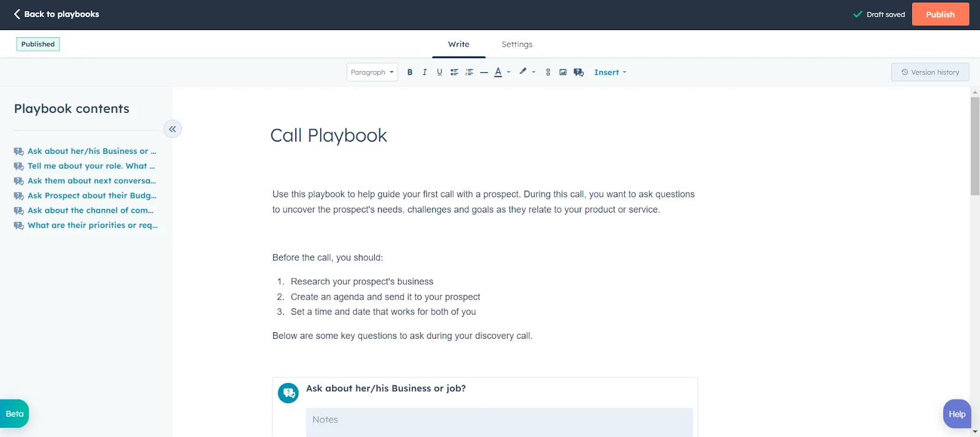Click the question icon beside 'Ask Prospect about their Budg'

pos(19,196)
